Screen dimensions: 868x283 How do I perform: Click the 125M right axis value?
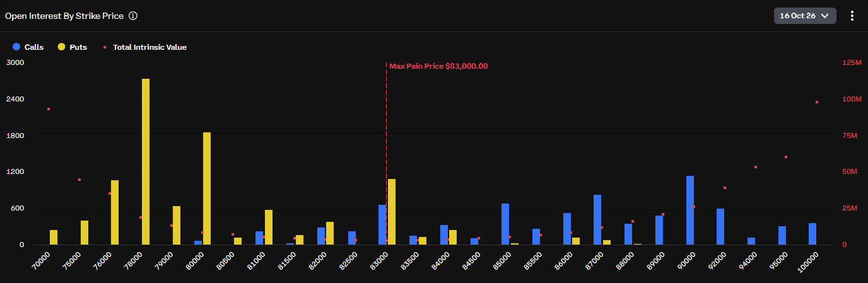[x=852, y=62]
